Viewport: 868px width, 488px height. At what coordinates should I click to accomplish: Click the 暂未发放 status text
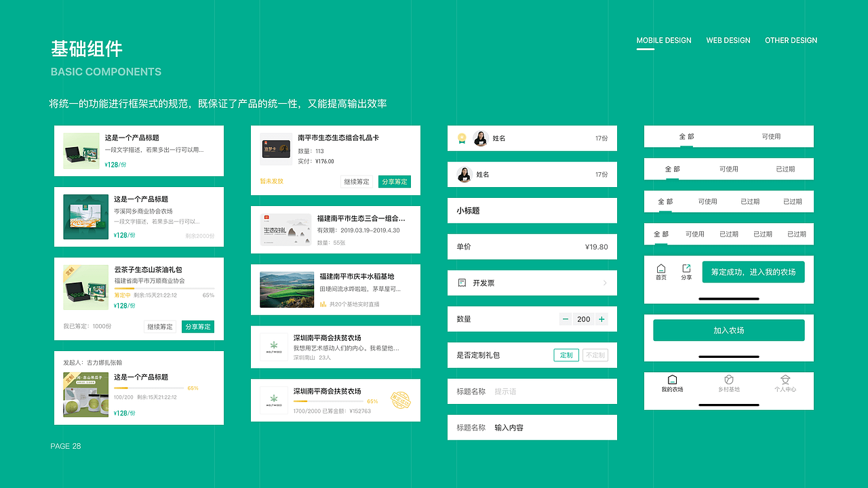tap(272, 182)
